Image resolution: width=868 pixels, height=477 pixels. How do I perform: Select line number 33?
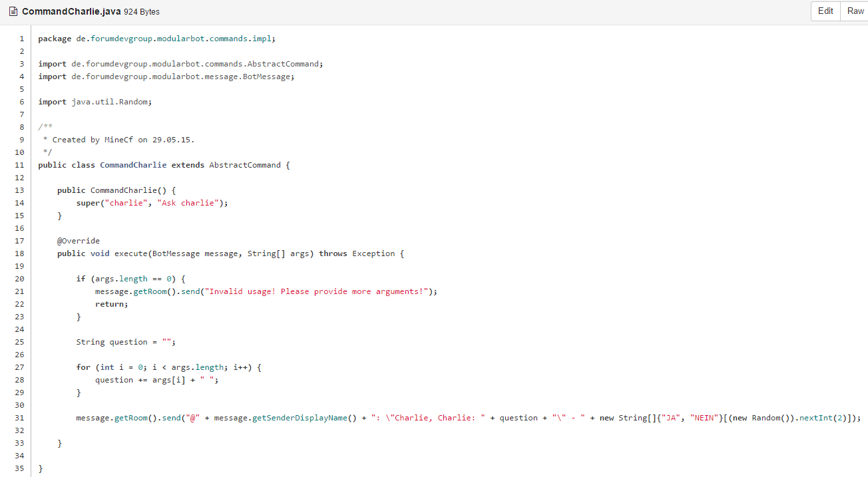click(20, 443)
